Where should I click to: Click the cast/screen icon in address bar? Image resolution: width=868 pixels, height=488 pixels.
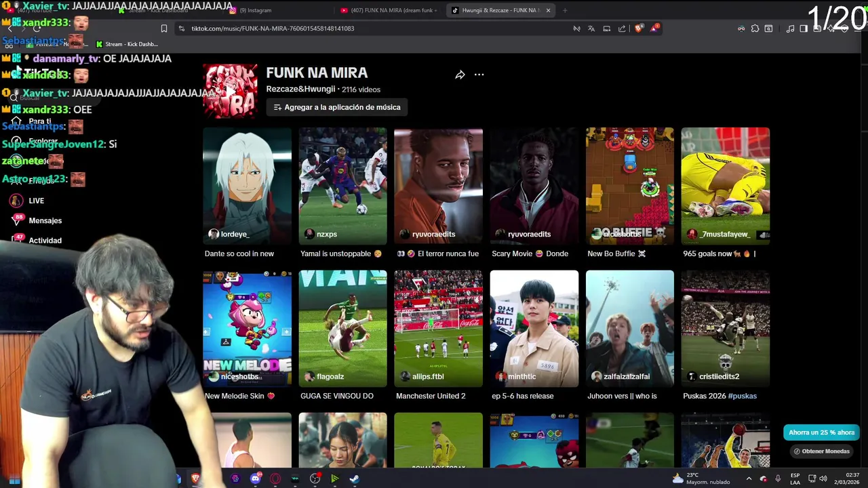click(607, 28)
